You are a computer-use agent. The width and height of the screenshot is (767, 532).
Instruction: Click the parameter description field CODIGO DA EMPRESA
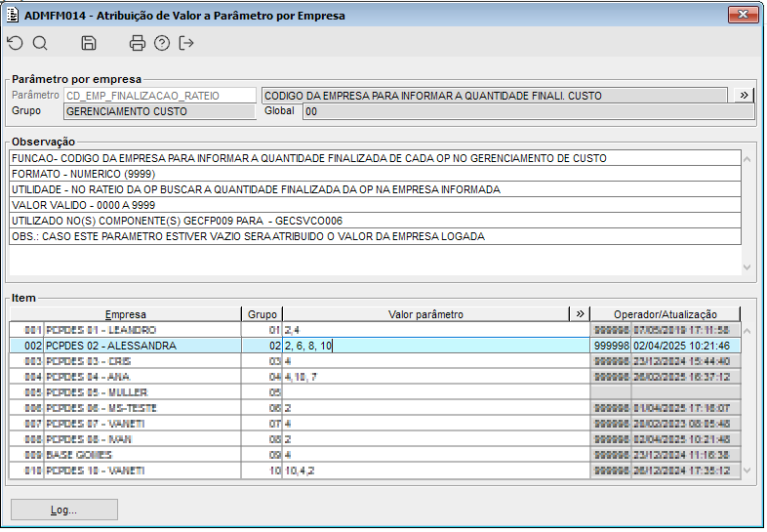tap(495, 96)
